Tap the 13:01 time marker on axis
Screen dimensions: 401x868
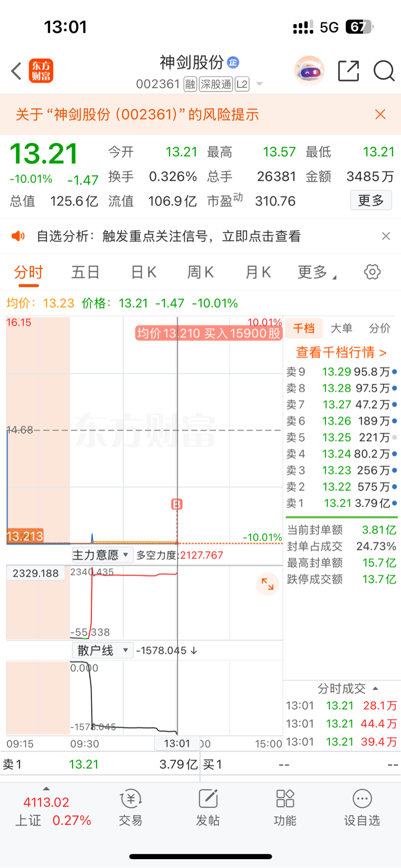[177, 743]
